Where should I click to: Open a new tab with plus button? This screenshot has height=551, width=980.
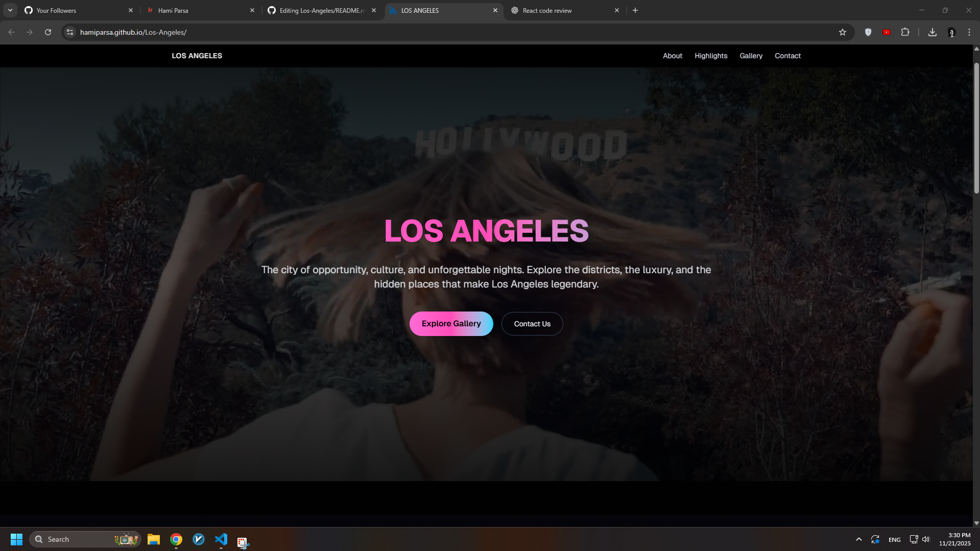tap(635, 10)
